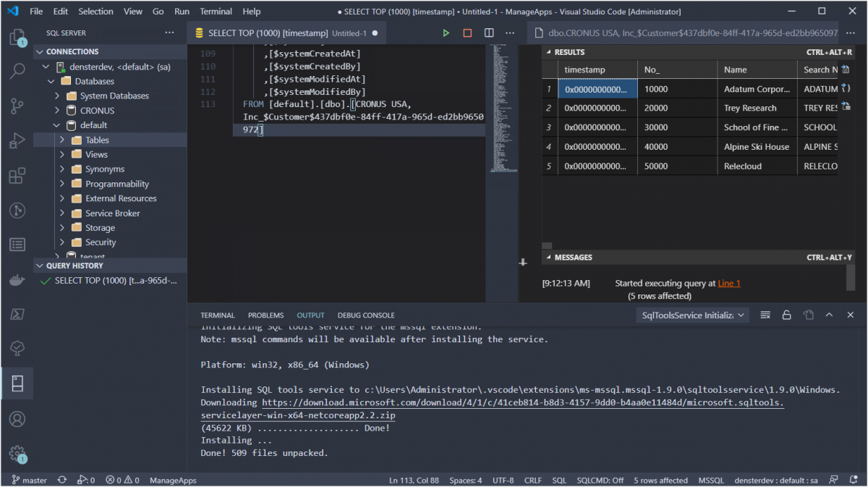Open the Manage gear icon bottom left
Screen dimensions: 868x487
[17, 454]
